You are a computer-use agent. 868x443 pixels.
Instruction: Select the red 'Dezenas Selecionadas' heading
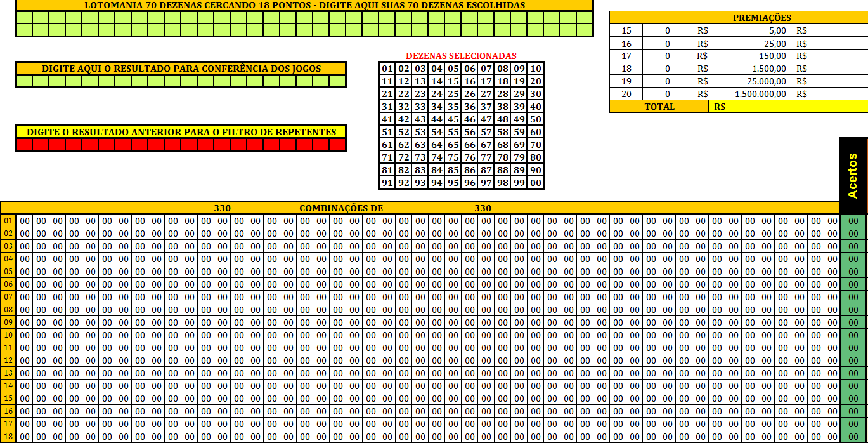461,56
